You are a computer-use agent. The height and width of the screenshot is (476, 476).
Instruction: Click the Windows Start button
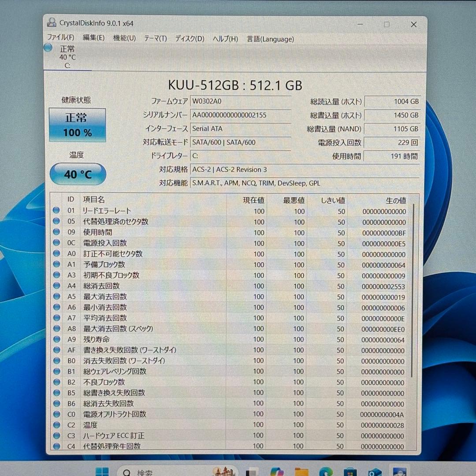(102, 471)
